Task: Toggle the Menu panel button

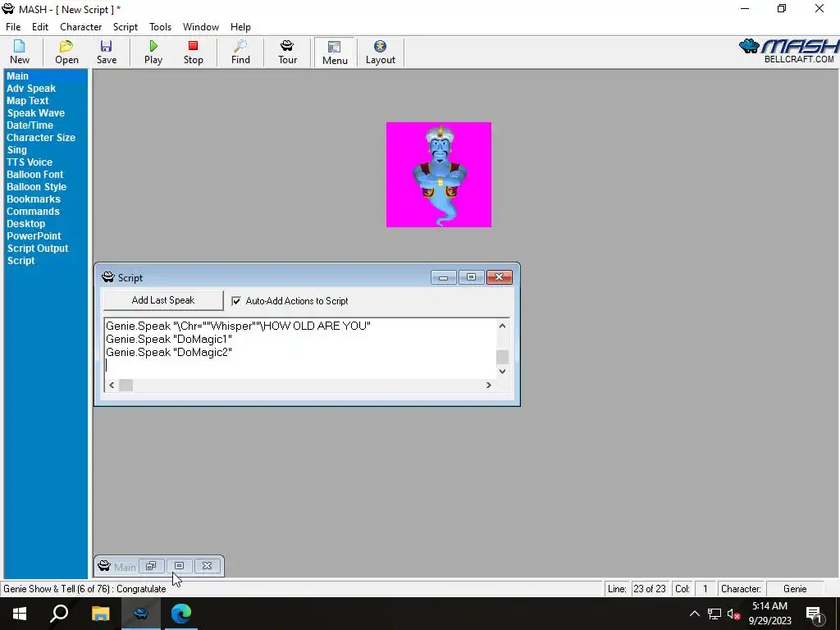Action: pos(335,52)
